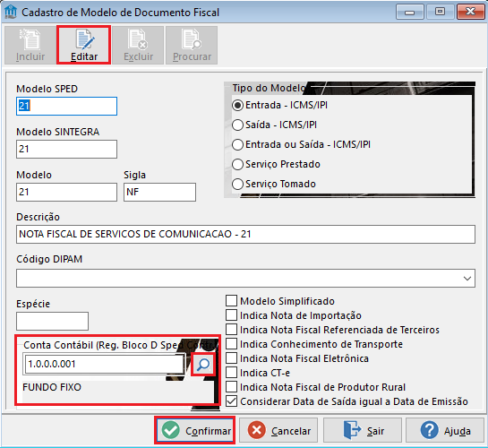Click the Incluir toolbar icon

click(x=30, y=46)
